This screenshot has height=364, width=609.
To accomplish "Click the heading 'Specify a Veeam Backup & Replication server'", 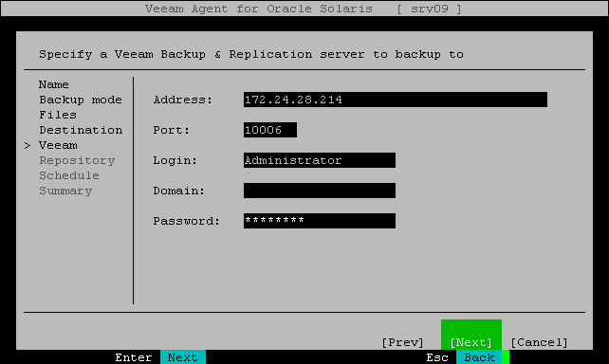I will point(201,54).
